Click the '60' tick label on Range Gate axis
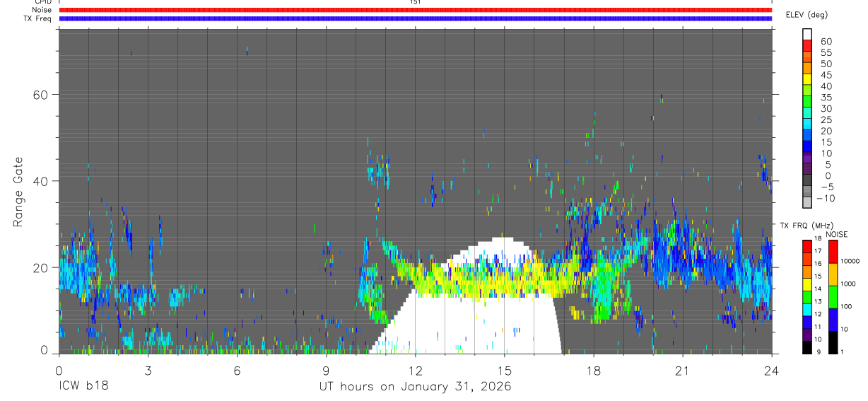 [39, 95]
